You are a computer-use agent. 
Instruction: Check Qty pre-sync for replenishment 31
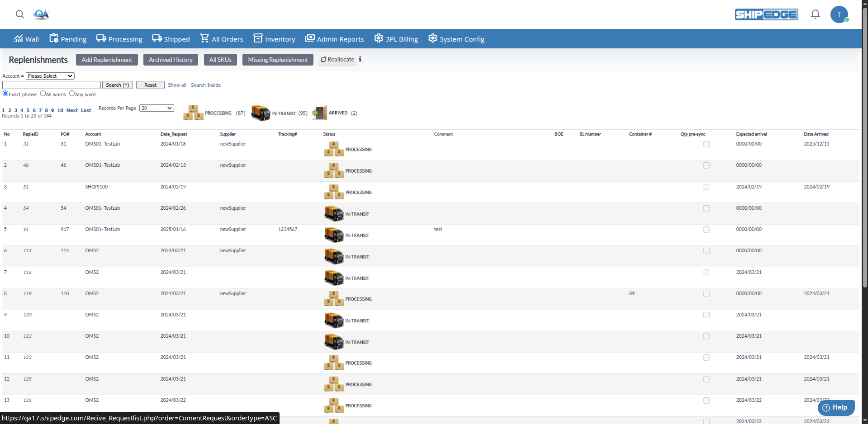coord(706,144)
